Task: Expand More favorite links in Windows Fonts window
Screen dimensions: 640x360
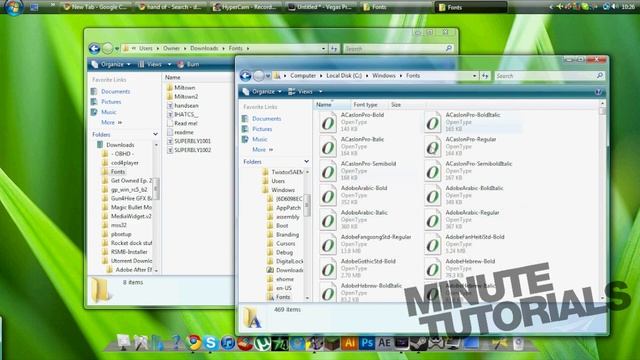Action: [262, 150]
